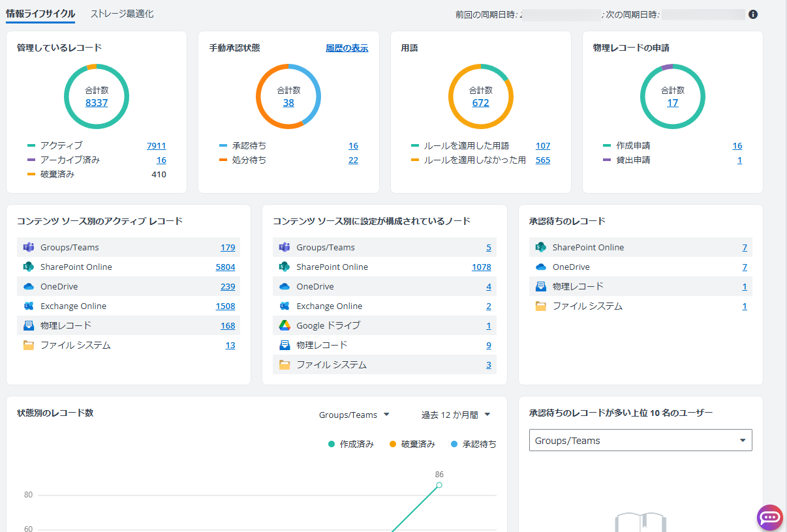Open the 179 Groups/Teams active records count

tap(228, 247)
